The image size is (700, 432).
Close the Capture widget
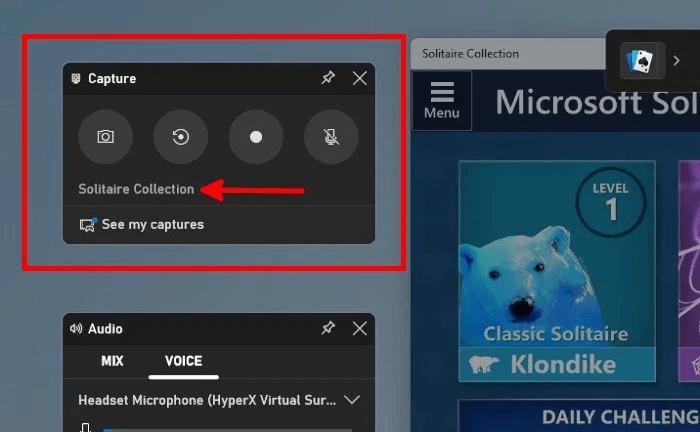[x=360, y=78]
